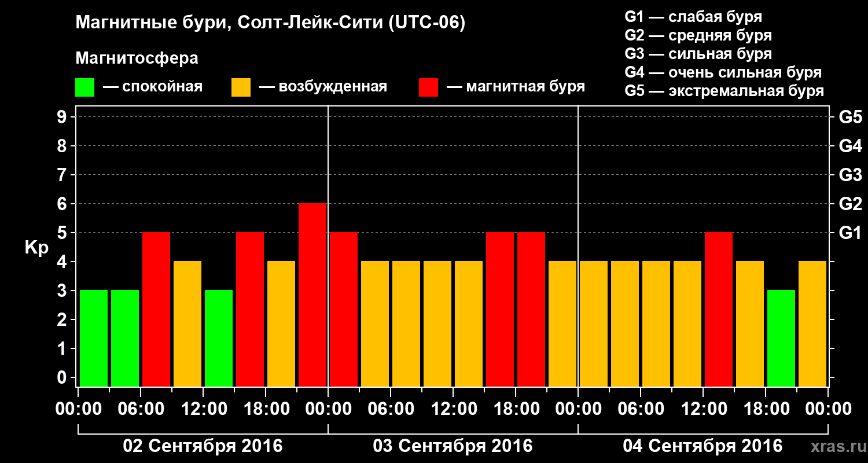Click the red bar starting 18:00 on 03 Сентября
This screenshot has height=463, width=868.
[531, 309]
